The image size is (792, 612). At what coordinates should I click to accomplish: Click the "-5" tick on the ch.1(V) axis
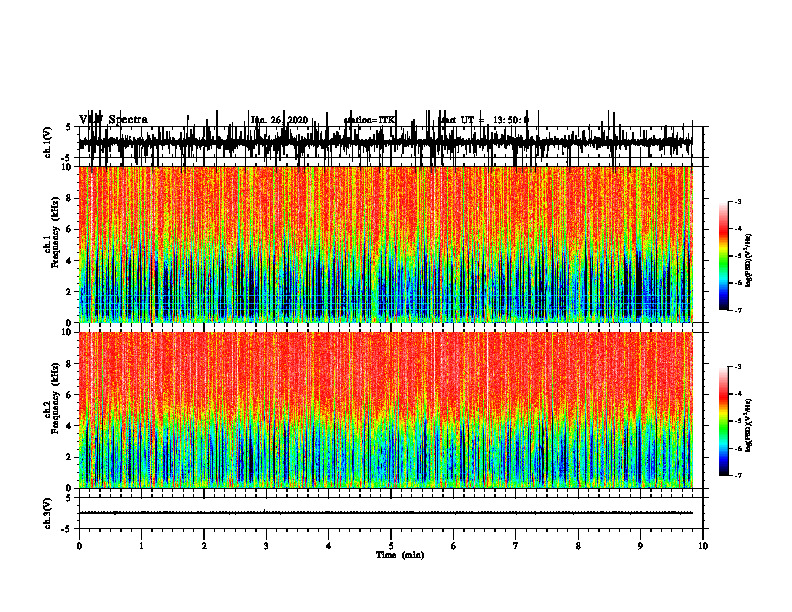point(66,158)
